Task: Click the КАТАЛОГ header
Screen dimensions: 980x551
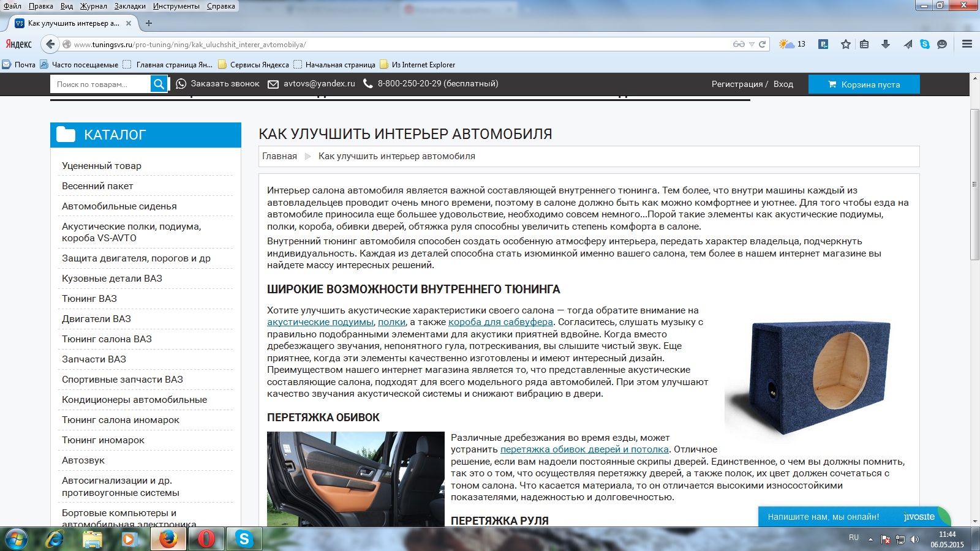Action: click(146, 135)
